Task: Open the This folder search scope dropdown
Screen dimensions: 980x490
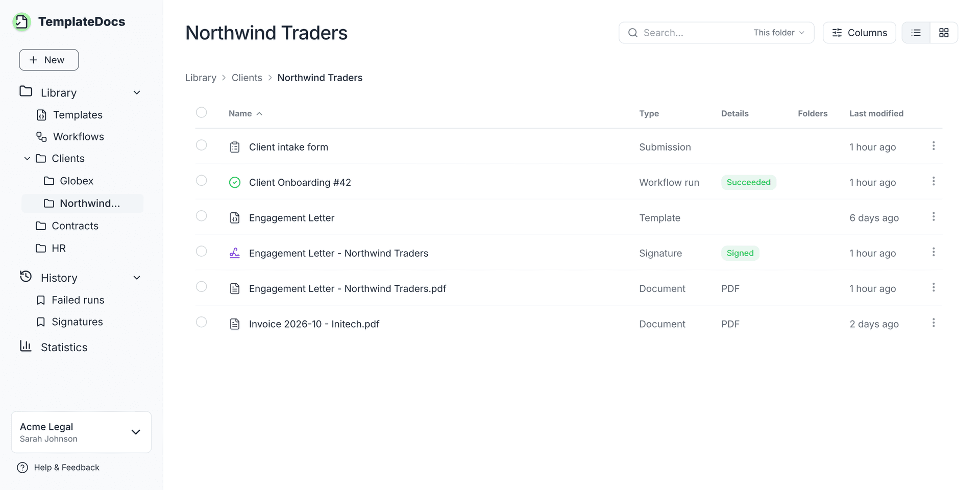Action: pyautogui.click(x=779, y=33)
